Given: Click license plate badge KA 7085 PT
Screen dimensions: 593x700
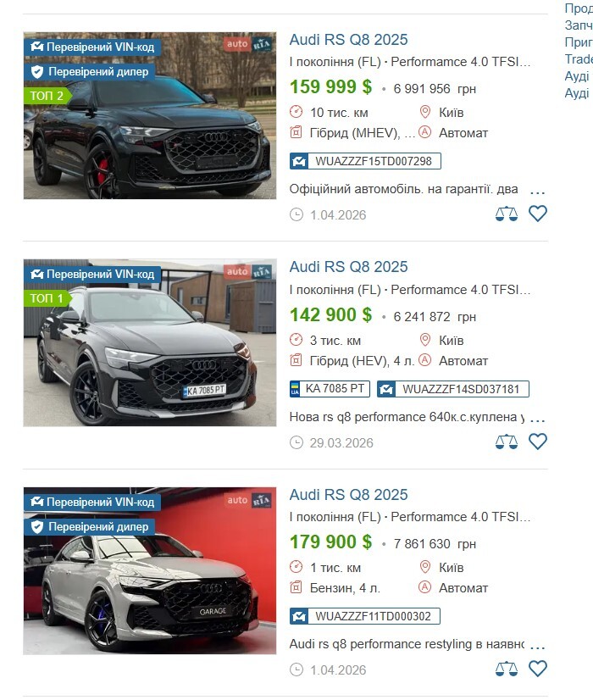Looking at the screenshot, I should pos(330,389).
